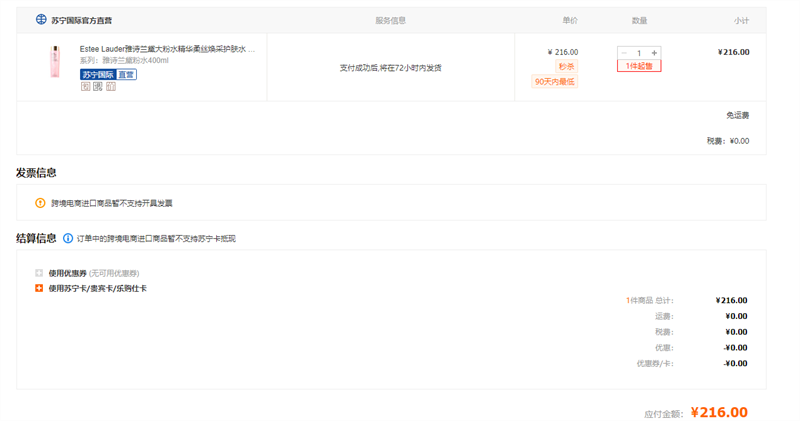The image size is (800, 421).
Task: Click the Suning International globe logo icon
Action: [41, 20]
